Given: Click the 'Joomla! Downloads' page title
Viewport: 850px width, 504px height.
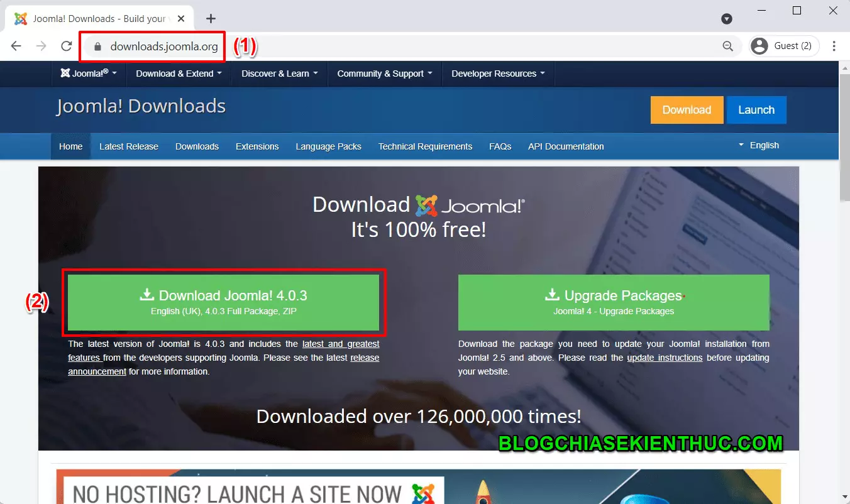Looking at the screenshot, I should [141, 106].
